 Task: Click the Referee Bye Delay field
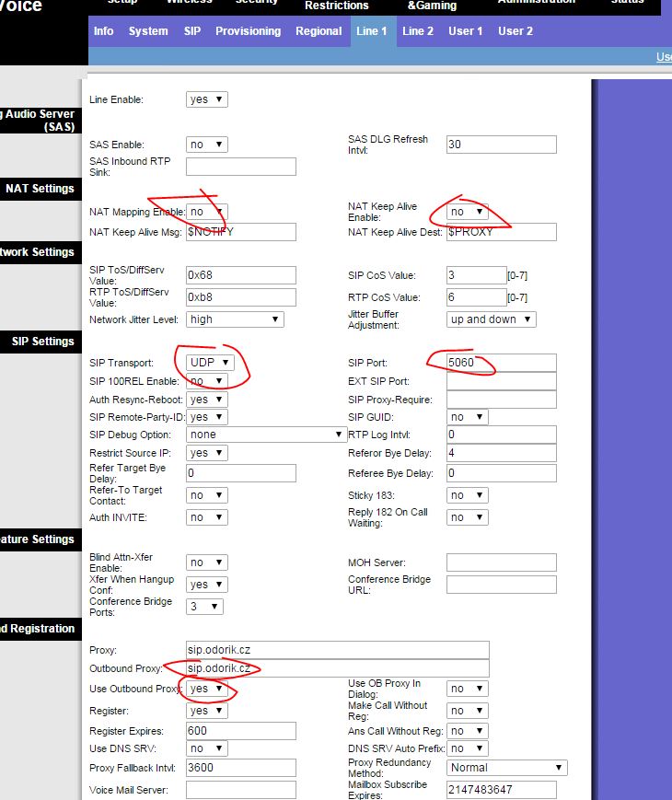click(502, 473)
